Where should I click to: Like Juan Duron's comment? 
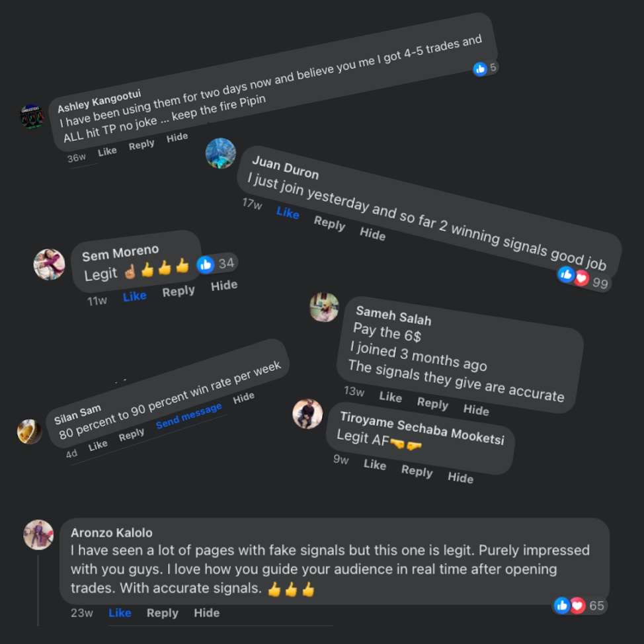pos(288,212)
